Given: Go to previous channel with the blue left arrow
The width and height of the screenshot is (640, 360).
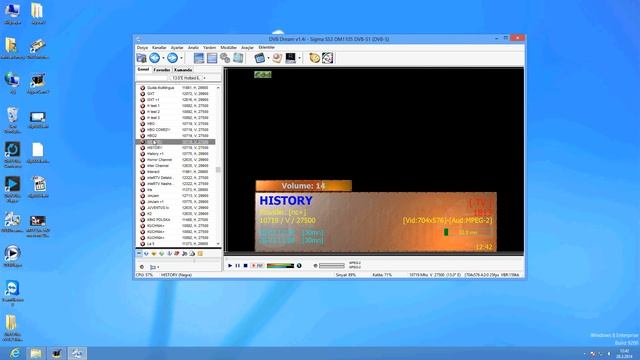Looking at the screenshot, I should click(x=154, y=58).
